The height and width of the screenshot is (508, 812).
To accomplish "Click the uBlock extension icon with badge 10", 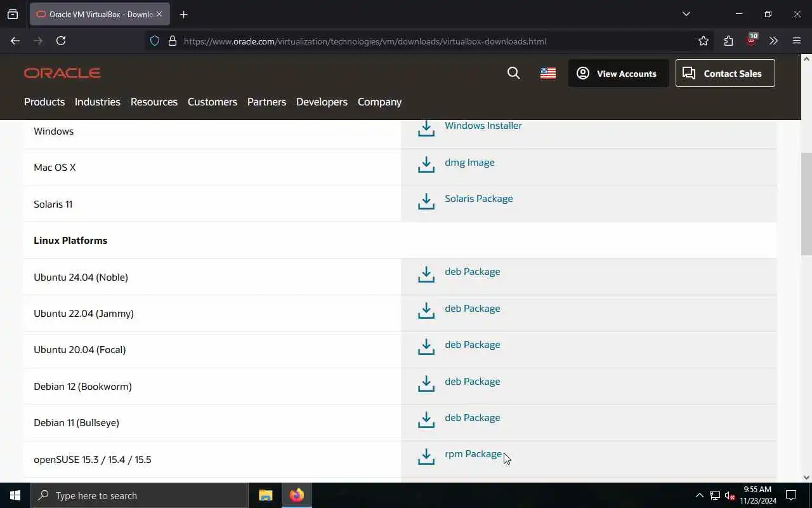I will (752, 39).
